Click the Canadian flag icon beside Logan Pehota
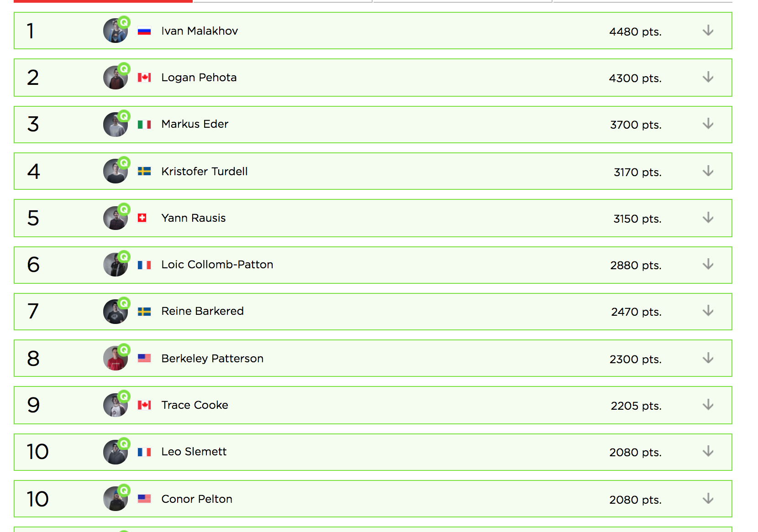This screenshot has width=758, height=532. click(144, 78)
